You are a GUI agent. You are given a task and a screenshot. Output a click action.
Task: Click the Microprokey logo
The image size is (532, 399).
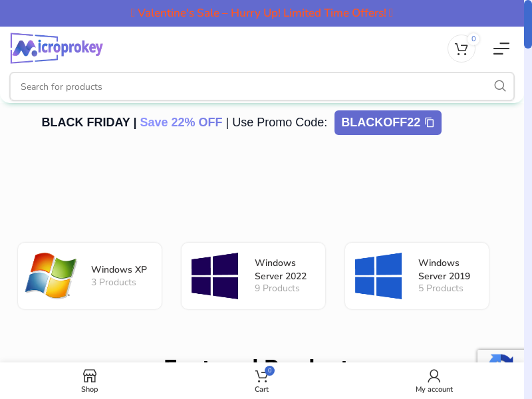57,48
